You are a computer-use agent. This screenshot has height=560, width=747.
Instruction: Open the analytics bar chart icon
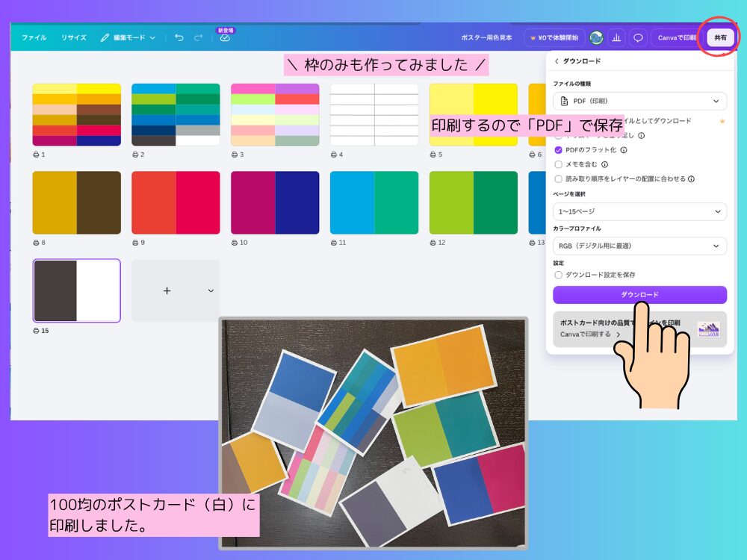[x=616, y=37]
